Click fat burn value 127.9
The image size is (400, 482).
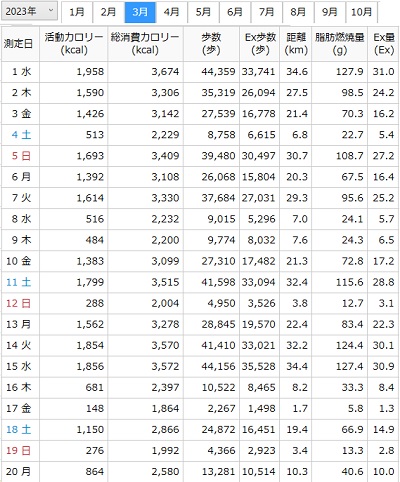pyautogui.click(x=350, y=72)
